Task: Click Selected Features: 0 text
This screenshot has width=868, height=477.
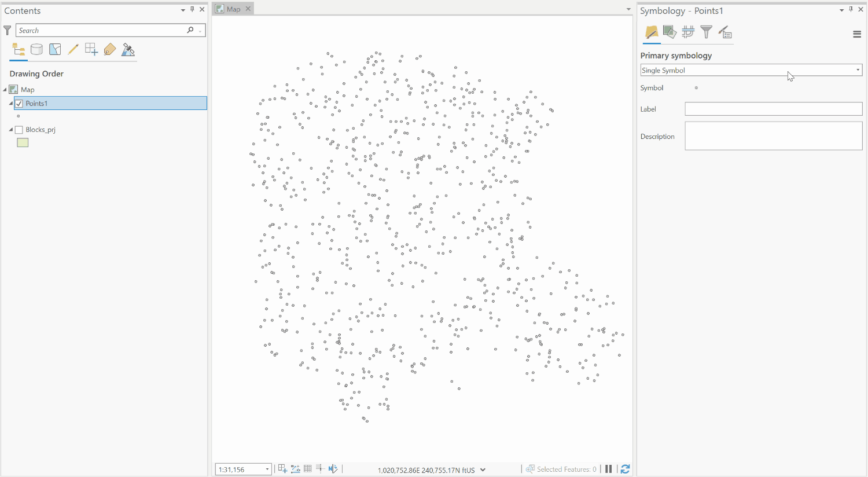Action: (567, 469)
